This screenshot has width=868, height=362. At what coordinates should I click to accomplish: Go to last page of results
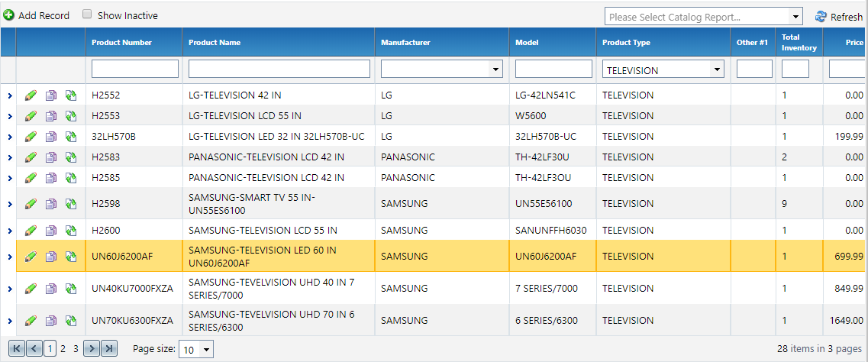tap(110, 349)
